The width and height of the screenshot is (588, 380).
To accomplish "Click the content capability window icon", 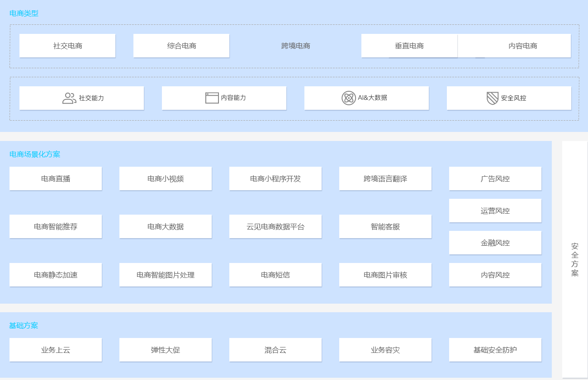I will (x=212, y=98).
